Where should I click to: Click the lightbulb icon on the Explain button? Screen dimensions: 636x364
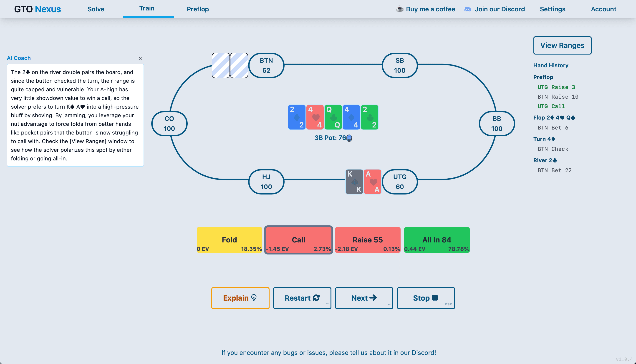click(254, 298)
